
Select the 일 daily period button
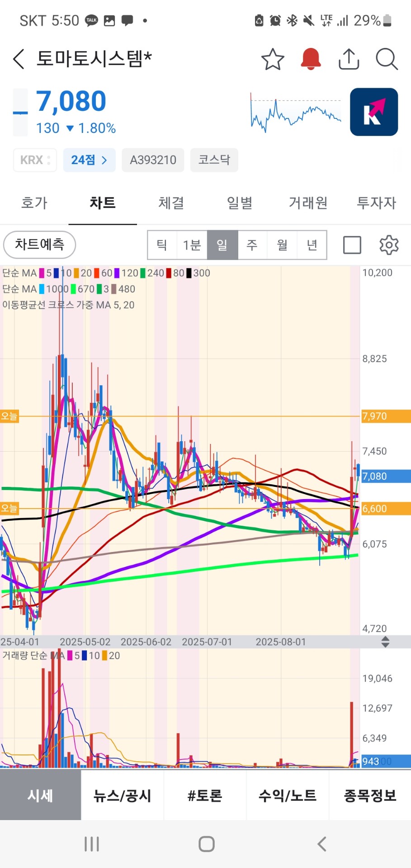click(222, 245)
